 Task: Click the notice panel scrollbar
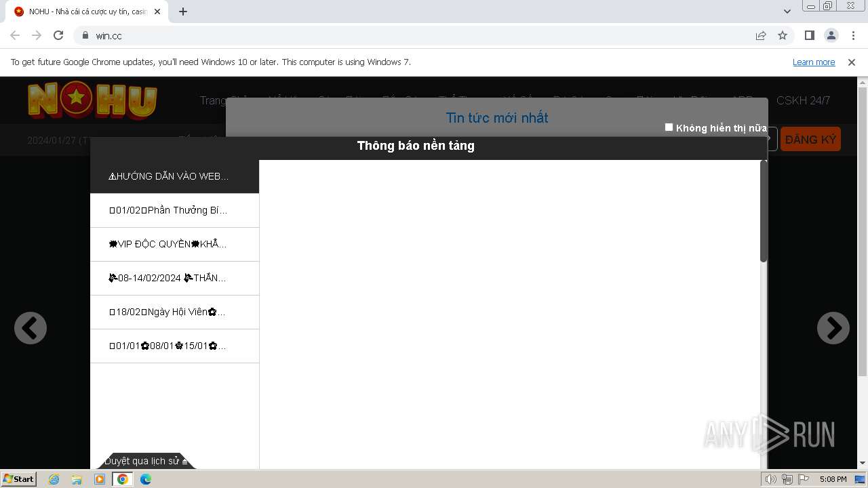(x=764, y=211)
